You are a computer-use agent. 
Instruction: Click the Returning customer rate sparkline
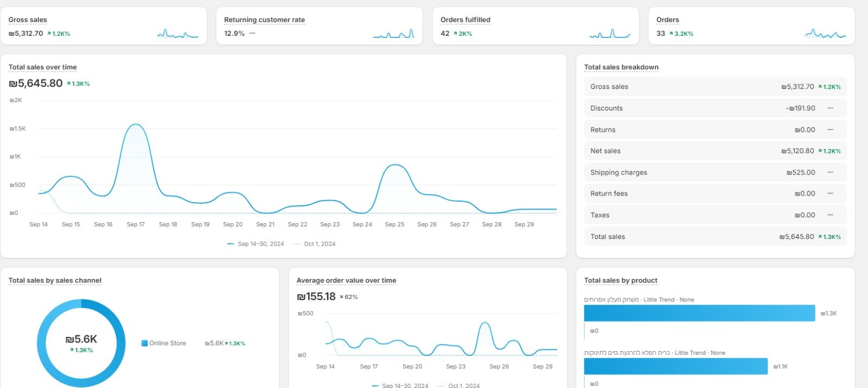tap(393, 34)
